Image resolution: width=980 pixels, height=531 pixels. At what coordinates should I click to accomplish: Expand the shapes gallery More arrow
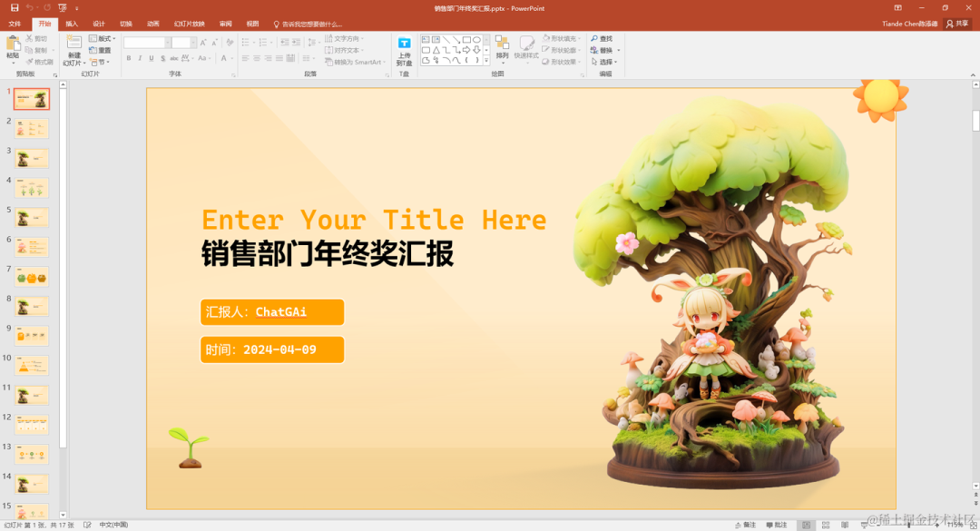point(486,61)
